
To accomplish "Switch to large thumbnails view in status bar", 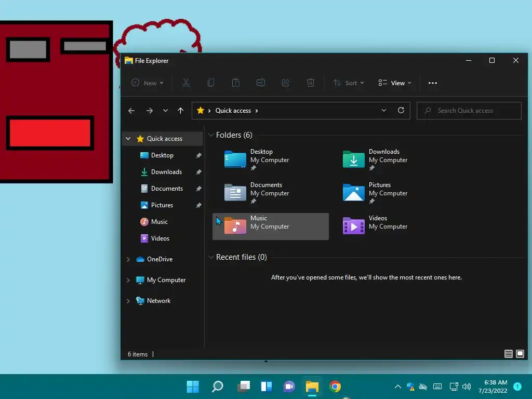I will click(520, 354).
